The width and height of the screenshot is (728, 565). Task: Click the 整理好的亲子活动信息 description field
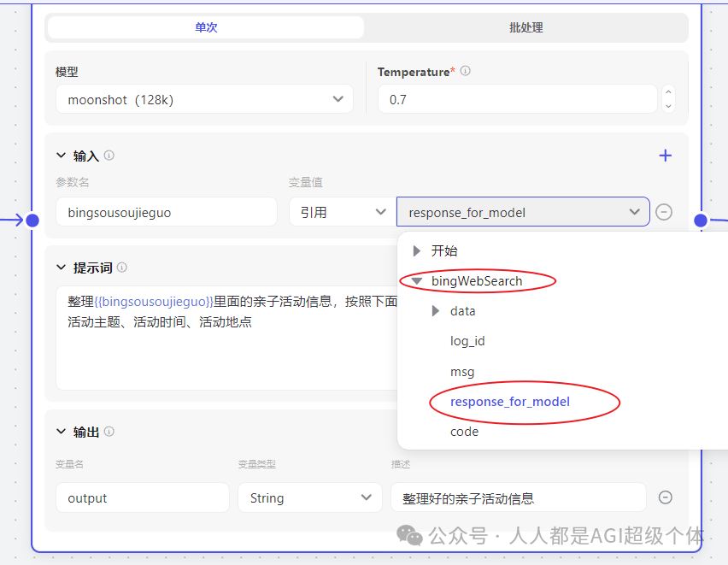pyautogui.click(x=519, y=497)
